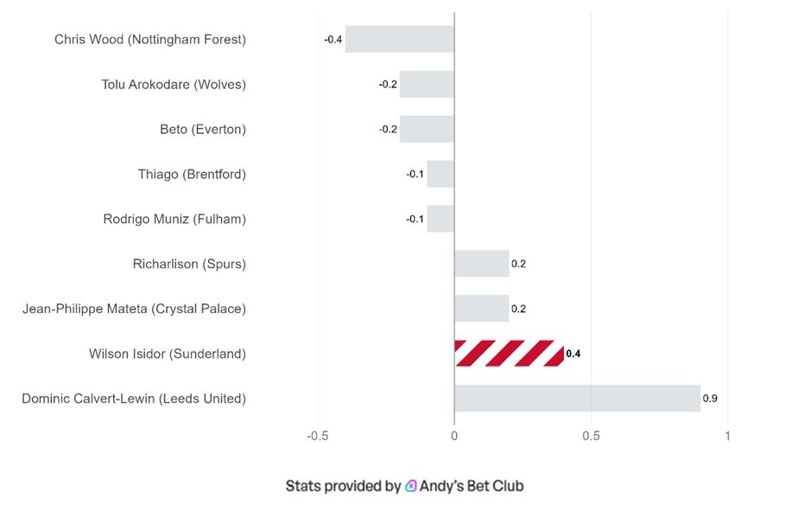Select the Richarlison (Spurs) bar

[481, 264]
